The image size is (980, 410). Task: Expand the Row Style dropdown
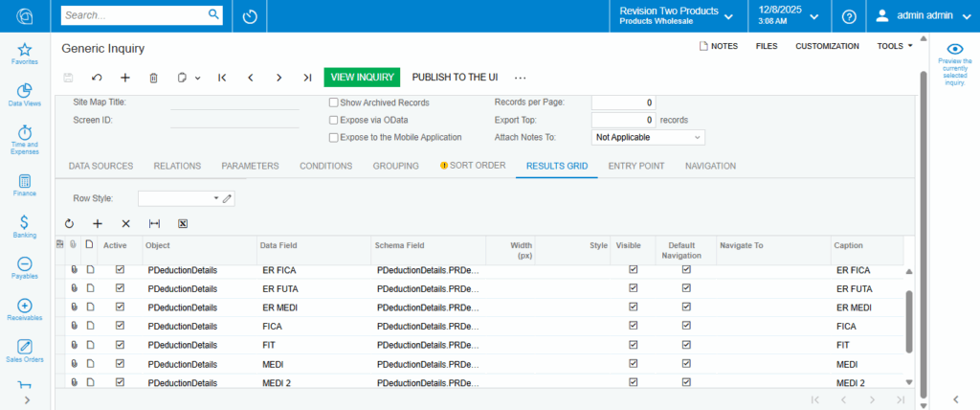[x=215, y=198]
